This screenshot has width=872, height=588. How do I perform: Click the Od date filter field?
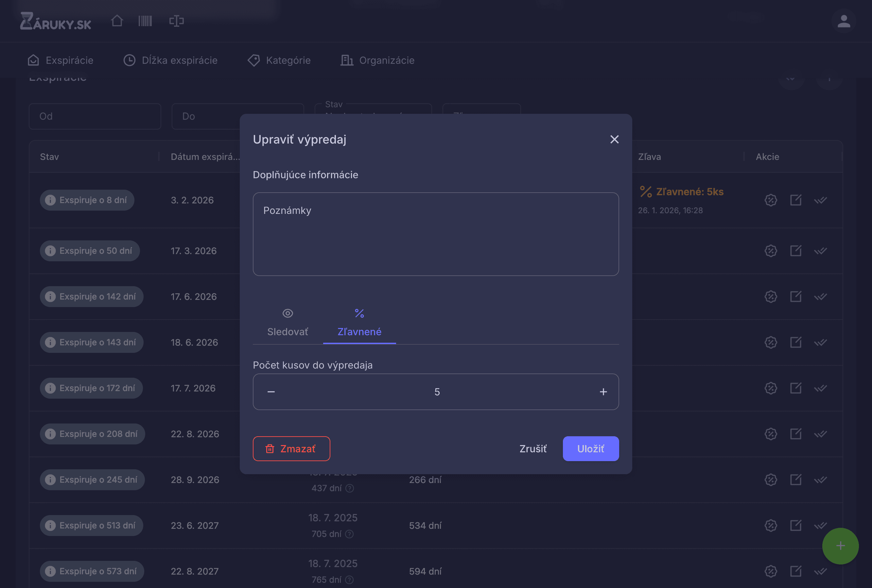(x=95, y=116)
